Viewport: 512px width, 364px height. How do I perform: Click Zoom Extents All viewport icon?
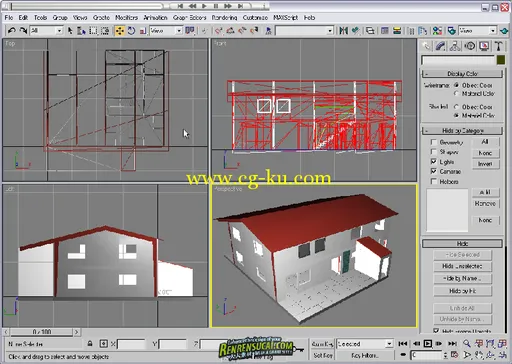(502, 344)
